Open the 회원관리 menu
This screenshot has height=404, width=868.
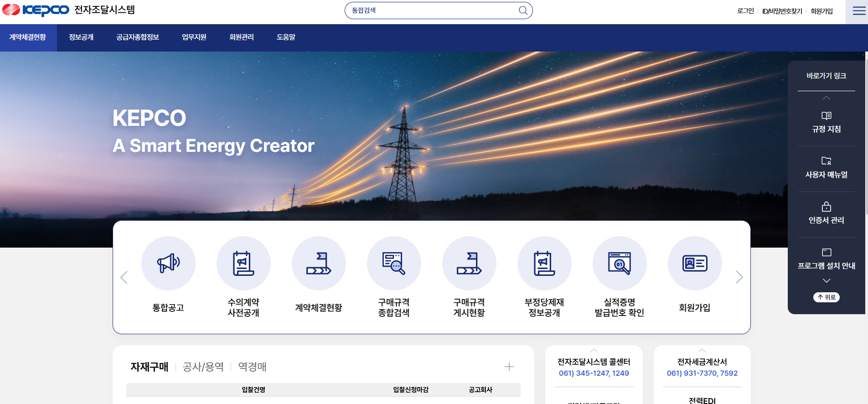[242, 37]
